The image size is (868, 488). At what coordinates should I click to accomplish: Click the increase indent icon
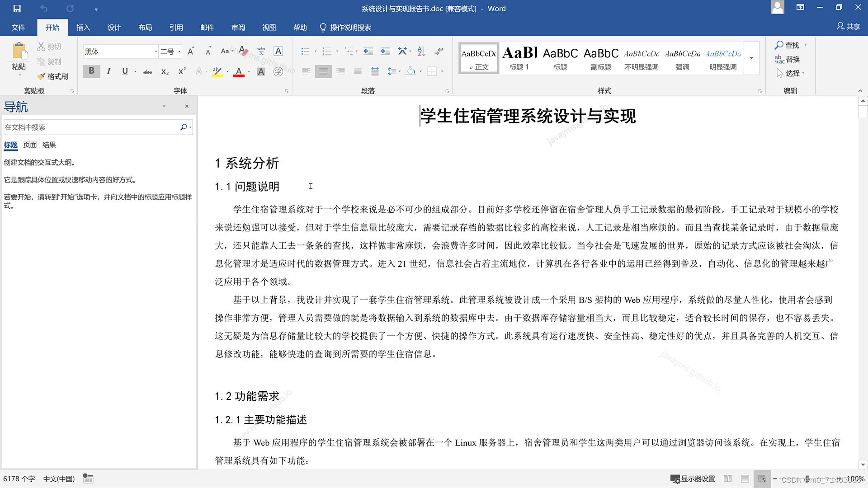pos(385,52)
